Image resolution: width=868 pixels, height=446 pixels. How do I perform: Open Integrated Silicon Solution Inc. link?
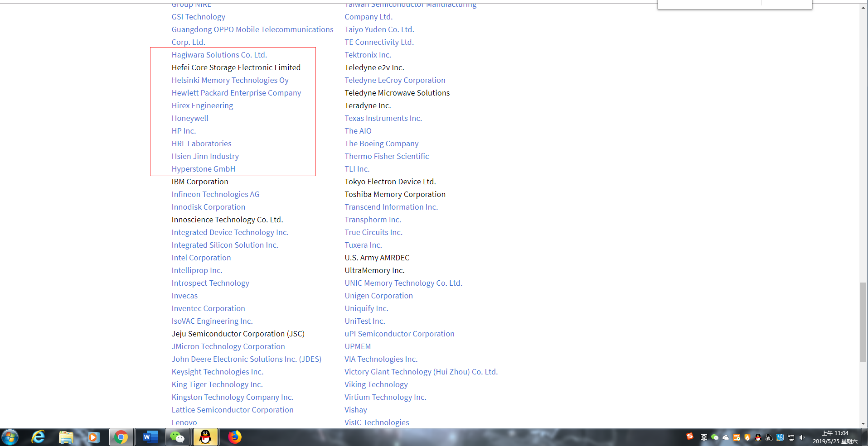click(x=225, y=245)
